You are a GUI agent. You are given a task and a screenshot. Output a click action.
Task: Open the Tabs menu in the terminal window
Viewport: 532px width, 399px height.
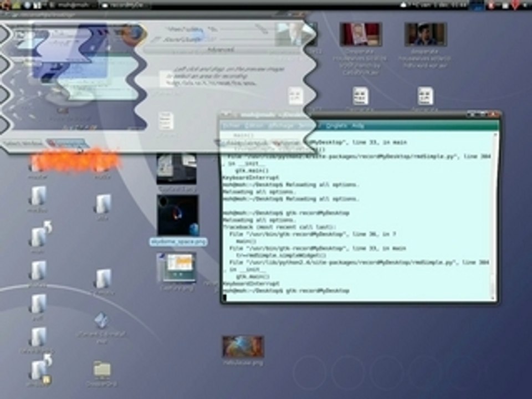(336, 126)
